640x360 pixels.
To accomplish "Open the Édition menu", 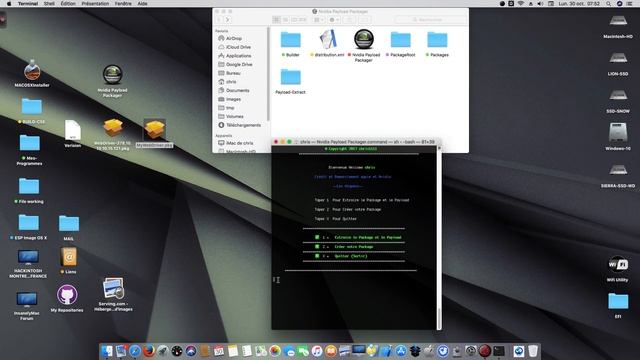I will pyautogui.click(x=68, y=3).
